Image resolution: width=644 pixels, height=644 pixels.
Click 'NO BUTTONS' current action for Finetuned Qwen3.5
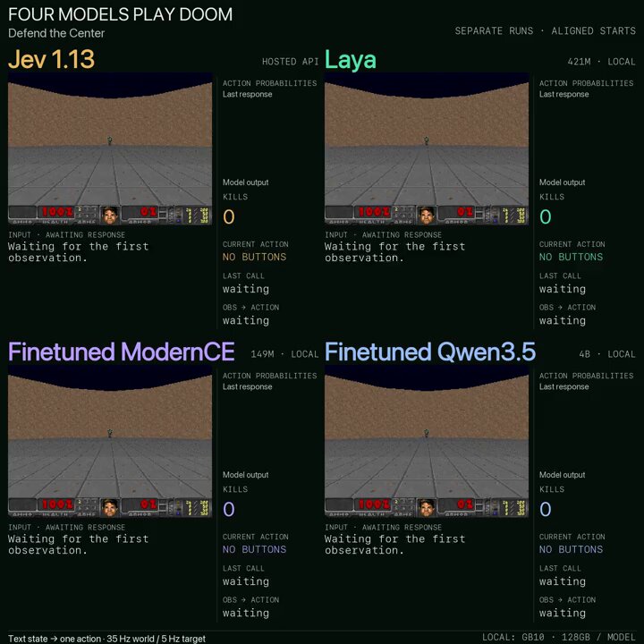pyautogui.click(x=572, y=549)
